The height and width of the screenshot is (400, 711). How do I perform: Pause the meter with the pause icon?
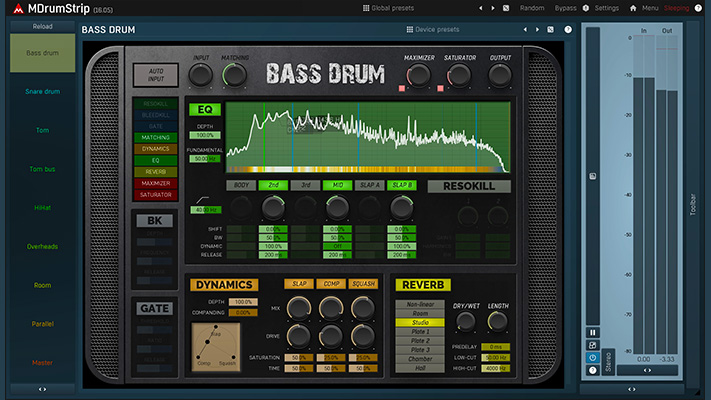[x=593, y=332]
